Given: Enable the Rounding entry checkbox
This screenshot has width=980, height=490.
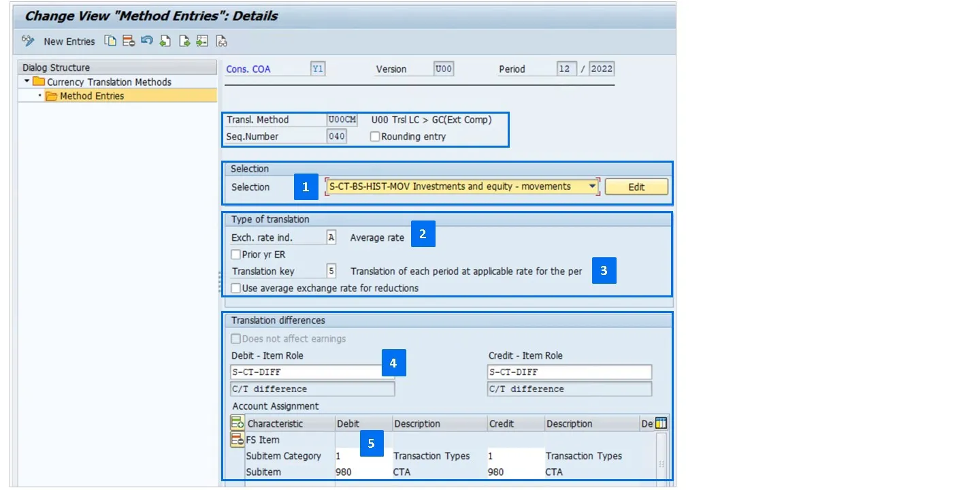Looking at the screenshot, I should point(375,136).
